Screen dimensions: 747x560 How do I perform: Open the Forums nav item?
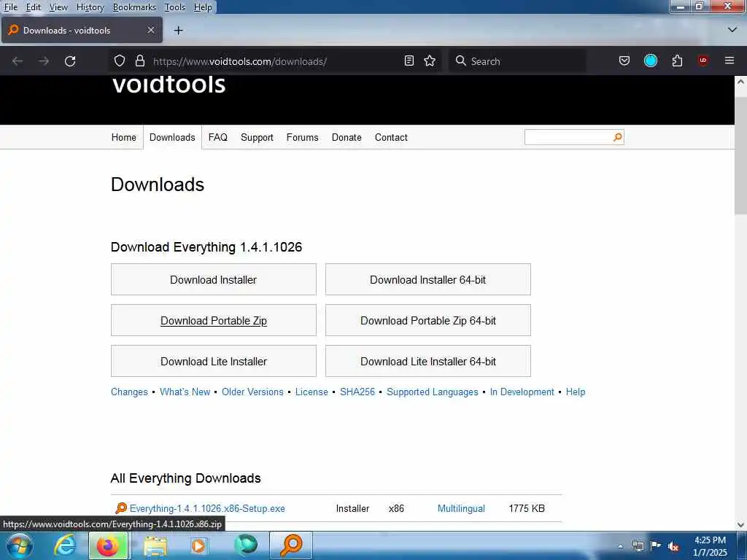tap(303, 137)
